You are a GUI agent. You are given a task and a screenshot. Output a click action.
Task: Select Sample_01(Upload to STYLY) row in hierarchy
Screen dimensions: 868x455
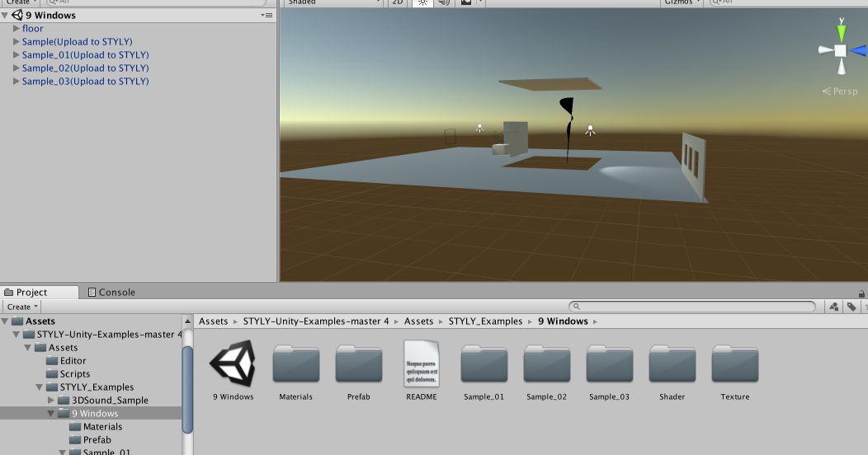pyautogui.click(x=139, y=54)
